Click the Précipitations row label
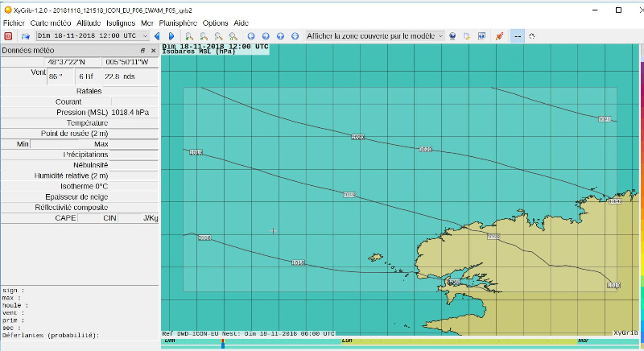 85,155
